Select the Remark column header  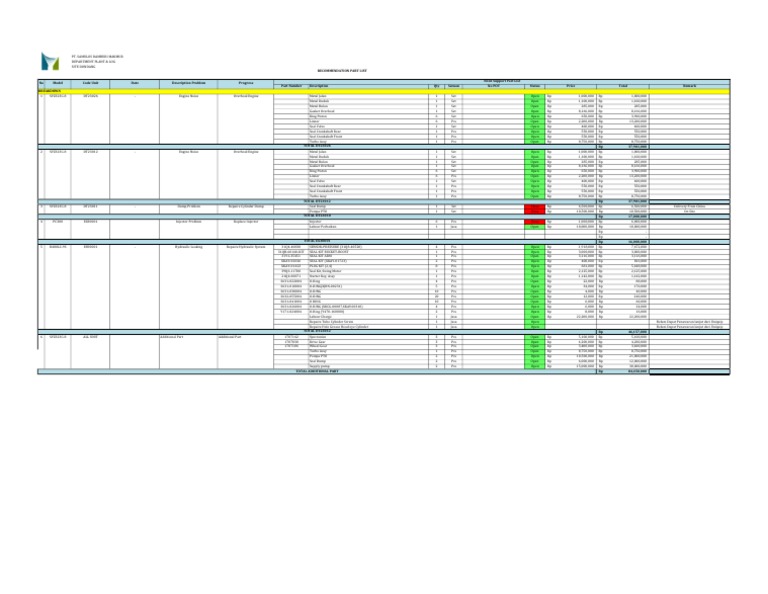pyautogui.click(x=690, y=86)
